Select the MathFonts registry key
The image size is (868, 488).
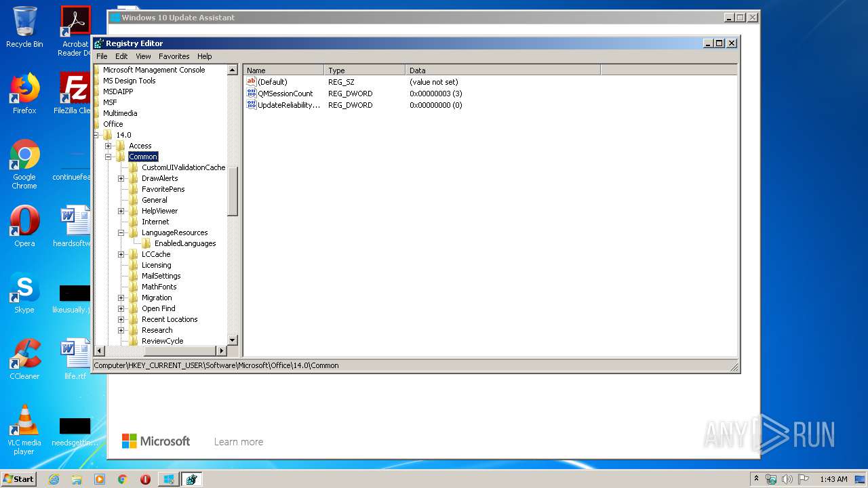coord(159,287)
